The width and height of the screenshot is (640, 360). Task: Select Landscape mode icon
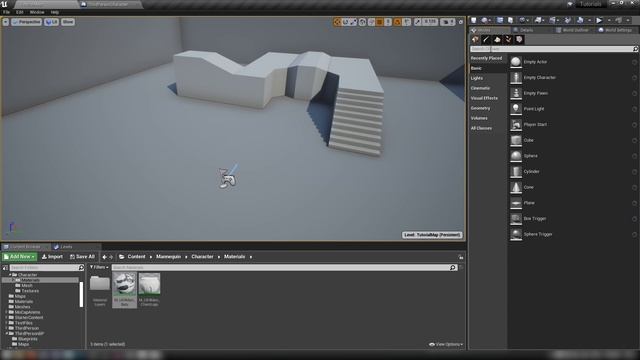(x=497, y=40)
